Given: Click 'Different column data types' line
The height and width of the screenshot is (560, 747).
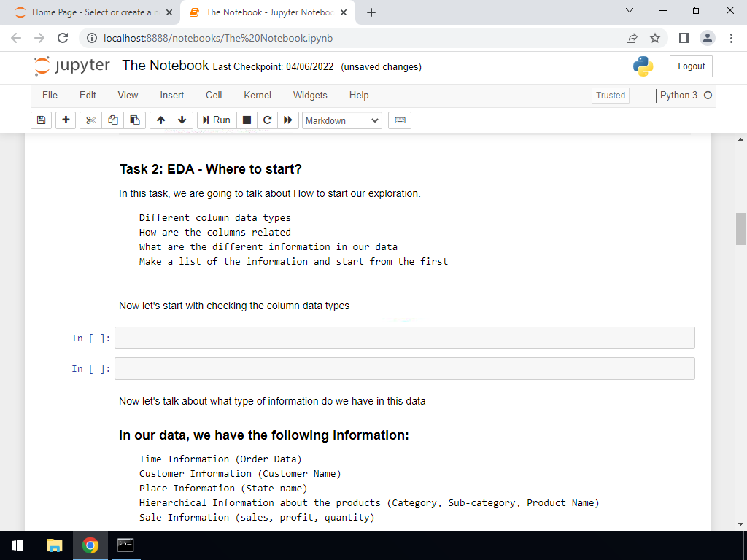Looking at the screenshot, I should (215, 217).
